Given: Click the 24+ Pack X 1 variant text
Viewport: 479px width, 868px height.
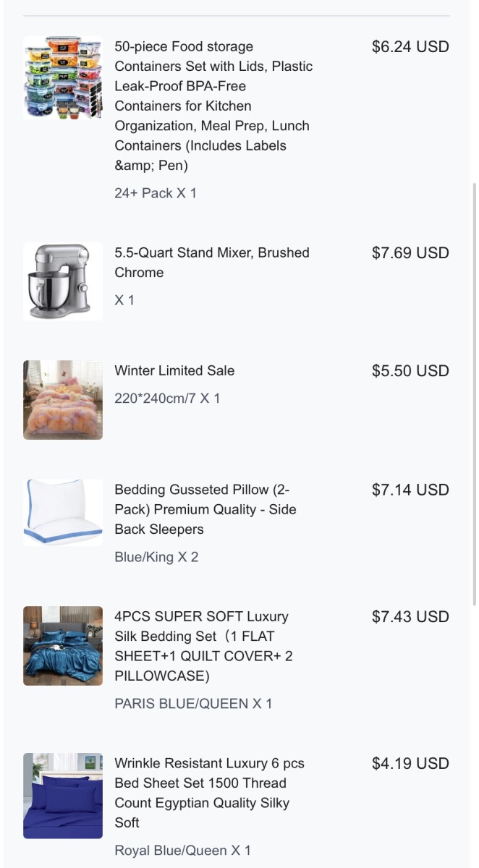Looking at the screenshot, I should tap(156, 193).
